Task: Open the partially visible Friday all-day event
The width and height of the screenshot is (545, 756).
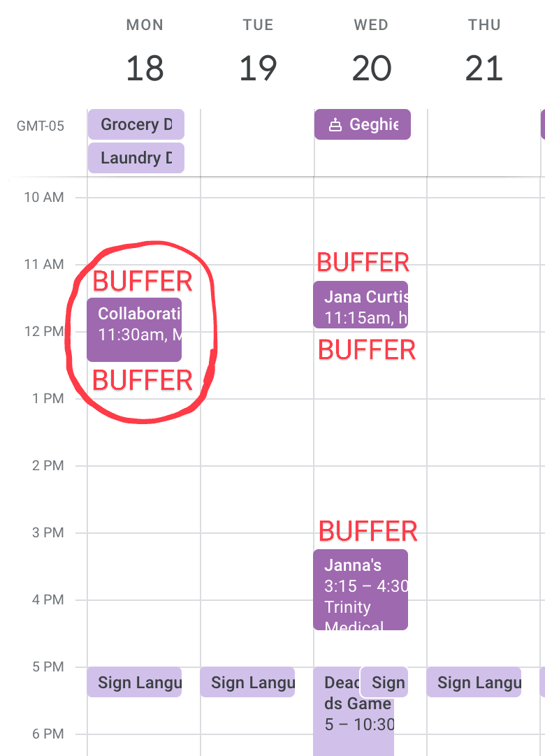Action: 542,124
